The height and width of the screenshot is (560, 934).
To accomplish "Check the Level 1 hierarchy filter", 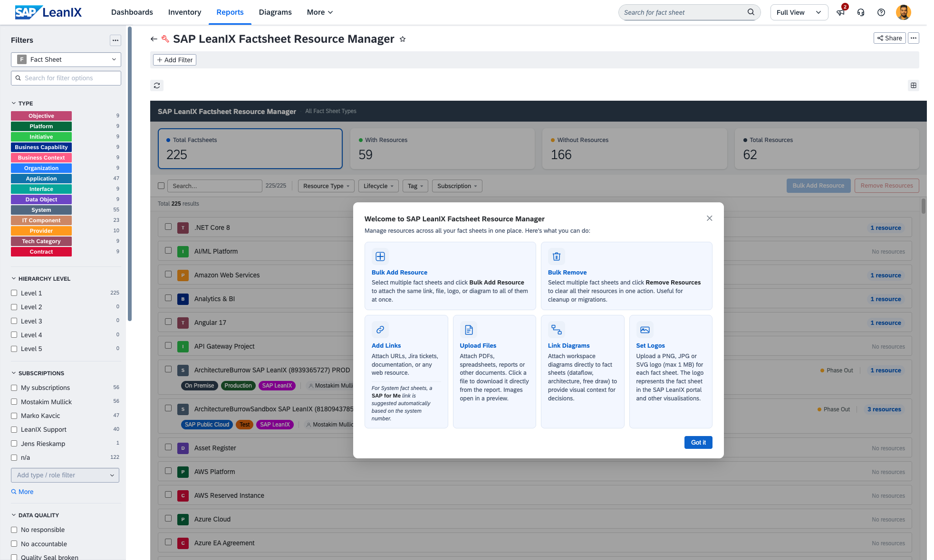I will [x=14, y=293].
